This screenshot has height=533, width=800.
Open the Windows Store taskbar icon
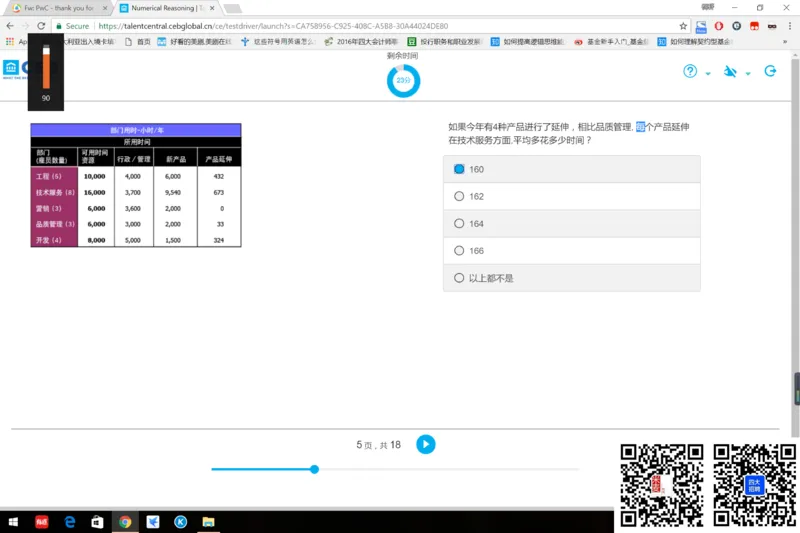point(97,521)
